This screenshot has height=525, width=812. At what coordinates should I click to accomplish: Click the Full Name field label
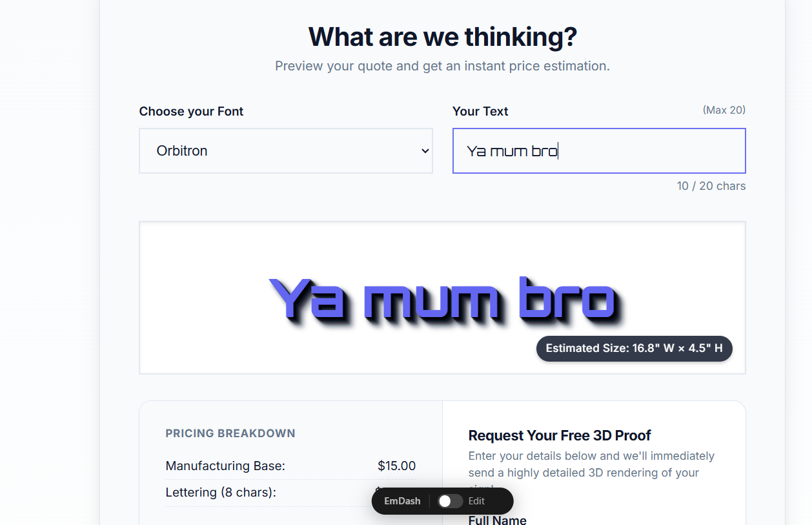(x=497, y=519)
